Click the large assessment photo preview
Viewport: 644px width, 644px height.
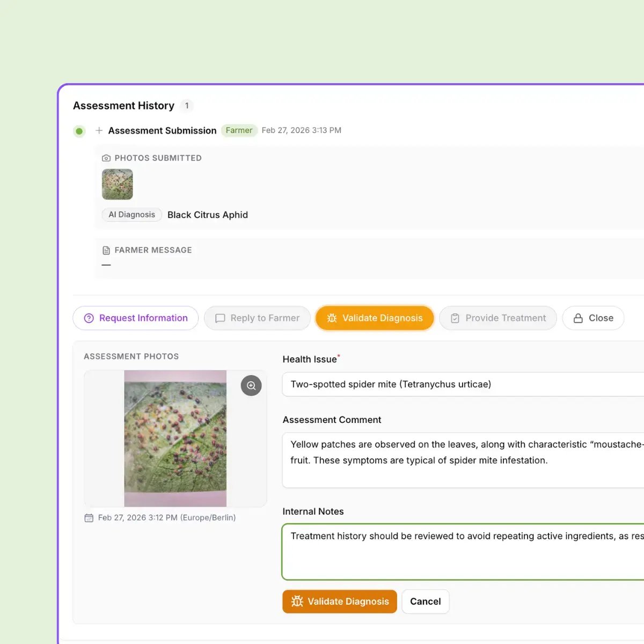(175, 438)
